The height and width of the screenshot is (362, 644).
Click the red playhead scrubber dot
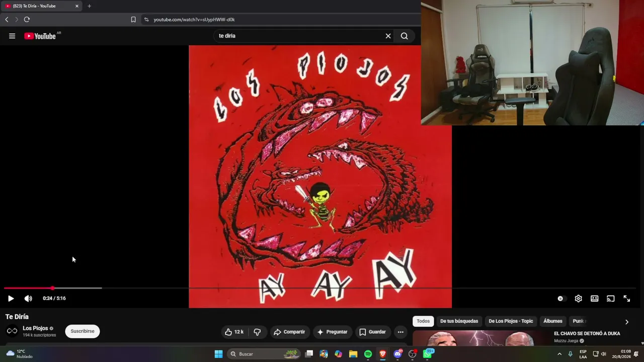coord(53,288)
